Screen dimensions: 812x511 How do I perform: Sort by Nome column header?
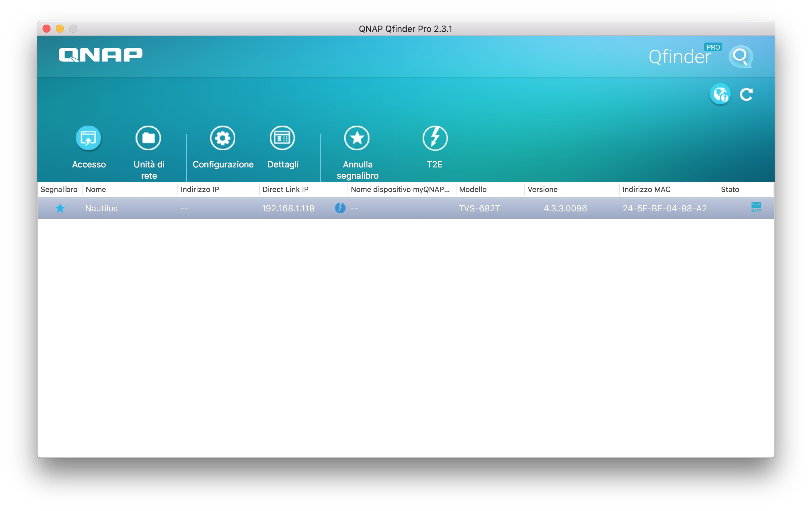coord(96,190)
